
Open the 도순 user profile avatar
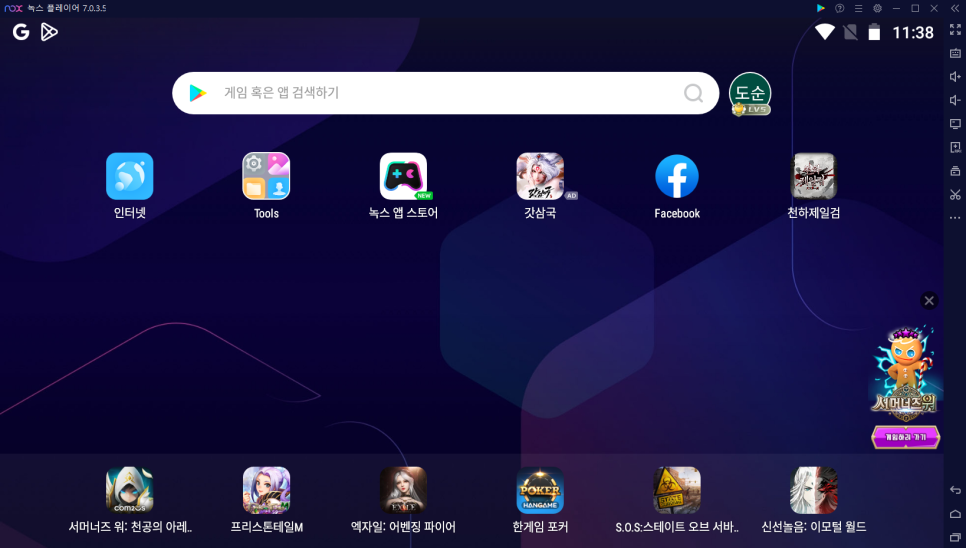[750, 94]
